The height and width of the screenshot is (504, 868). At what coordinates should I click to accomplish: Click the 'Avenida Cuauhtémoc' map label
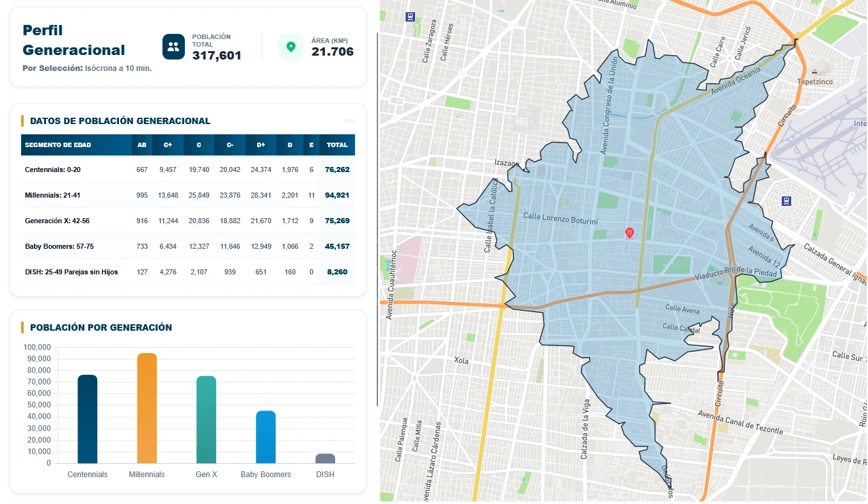[390, 284]
